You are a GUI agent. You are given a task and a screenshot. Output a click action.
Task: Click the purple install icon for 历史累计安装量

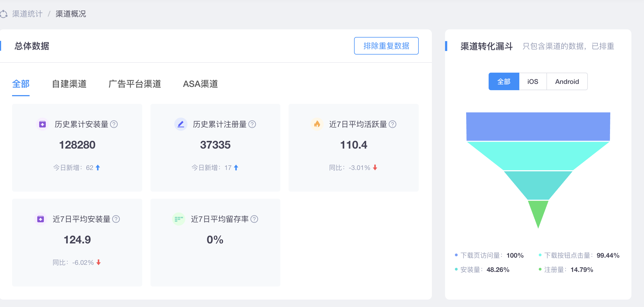[x=42, y=124]
